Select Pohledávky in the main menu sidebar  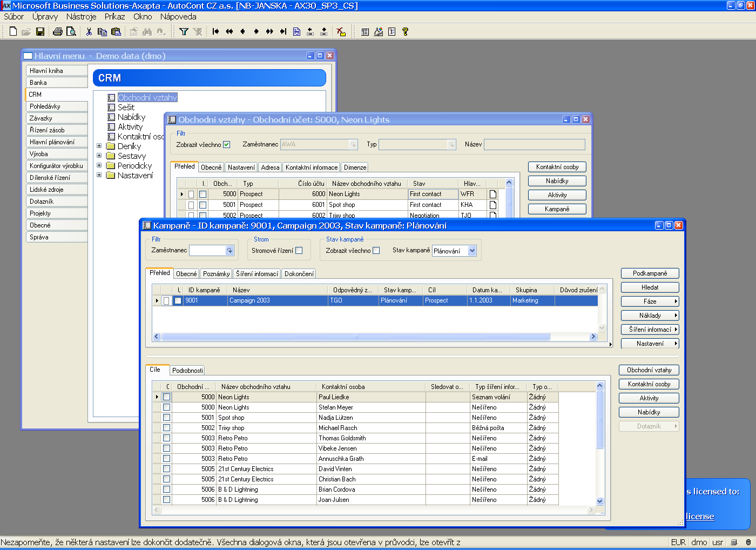coord(56,106)
